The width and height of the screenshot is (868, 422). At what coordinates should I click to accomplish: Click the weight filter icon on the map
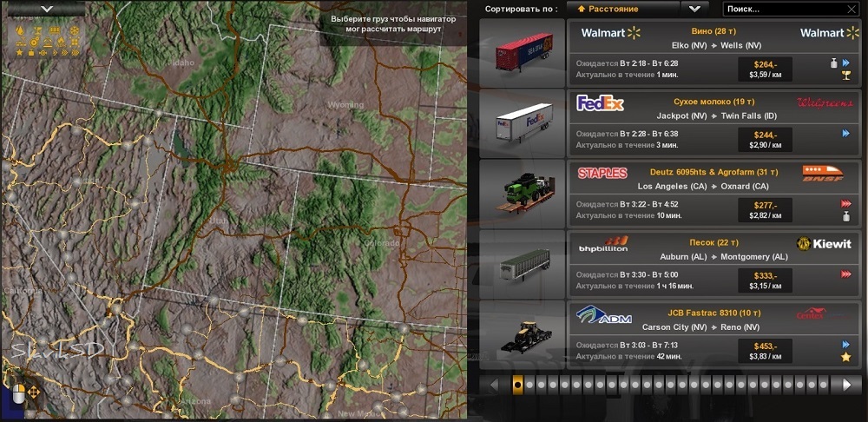click(x=31, y=53)
